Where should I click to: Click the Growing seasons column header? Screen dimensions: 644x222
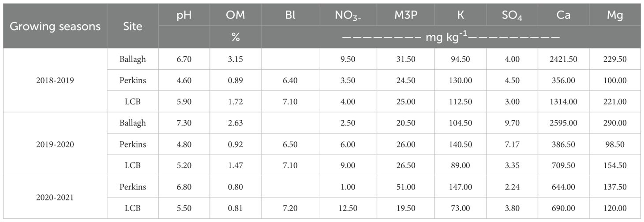tap(55, 26)
